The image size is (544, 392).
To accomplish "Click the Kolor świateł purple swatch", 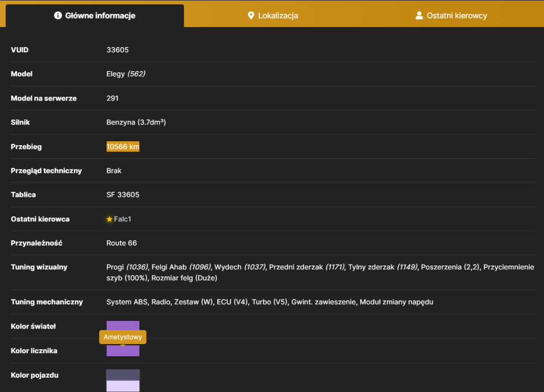I will [x=123, y=326].
